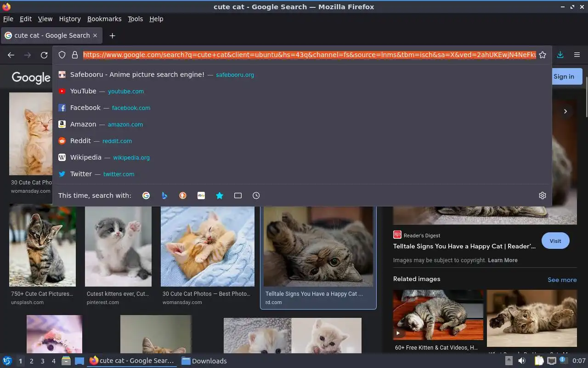Search bookmarks using the star shortcut icon

click(220, 195)
